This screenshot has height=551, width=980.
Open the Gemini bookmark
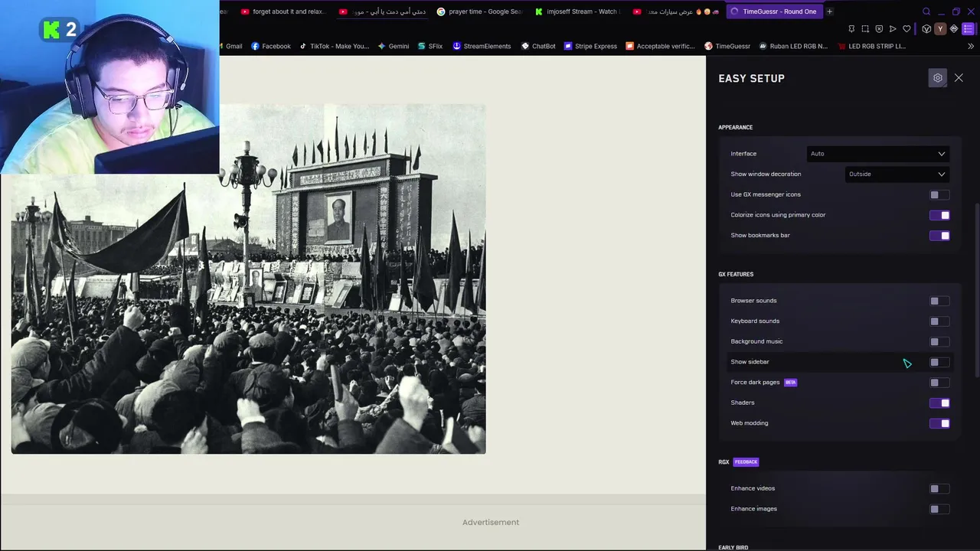pos(394,46)
